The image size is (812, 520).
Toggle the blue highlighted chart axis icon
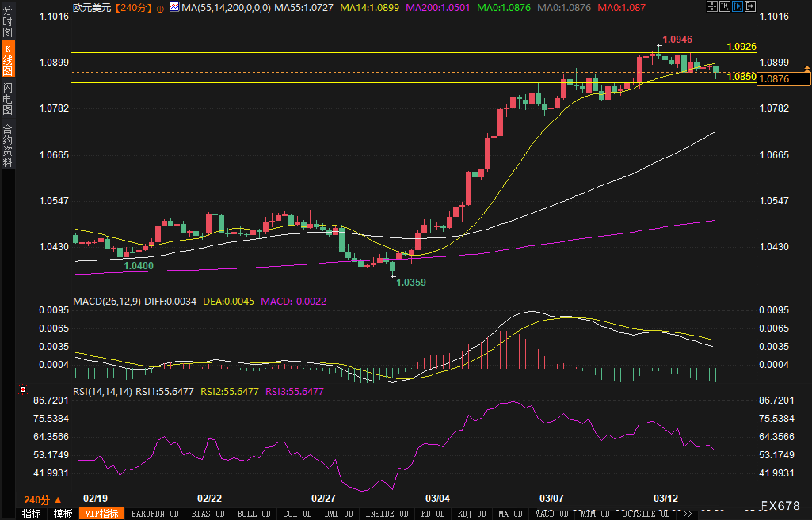tap(737, 6)
